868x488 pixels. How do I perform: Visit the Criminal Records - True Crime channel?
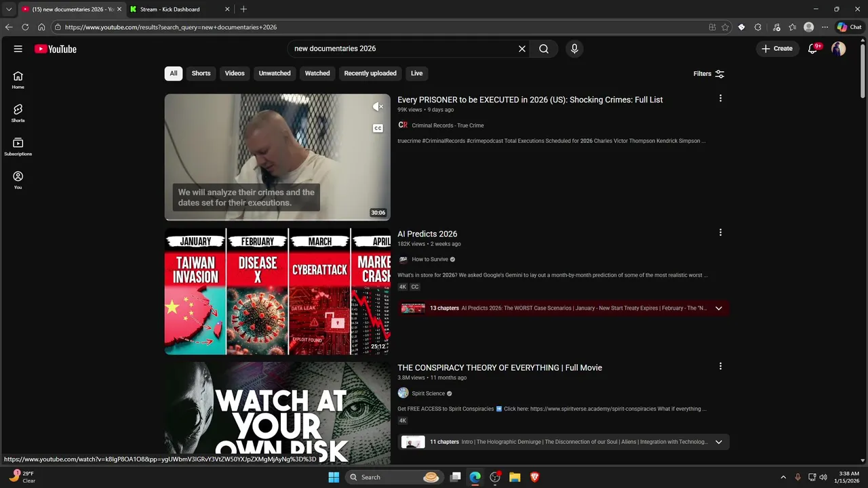click(448, 125)
